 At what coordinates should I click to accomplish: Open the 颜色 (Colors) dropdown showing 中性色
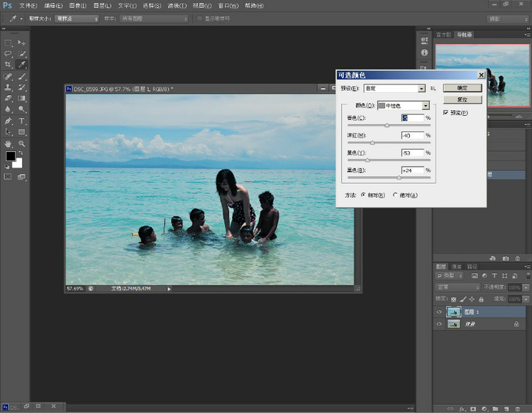(x=404, y=106)
